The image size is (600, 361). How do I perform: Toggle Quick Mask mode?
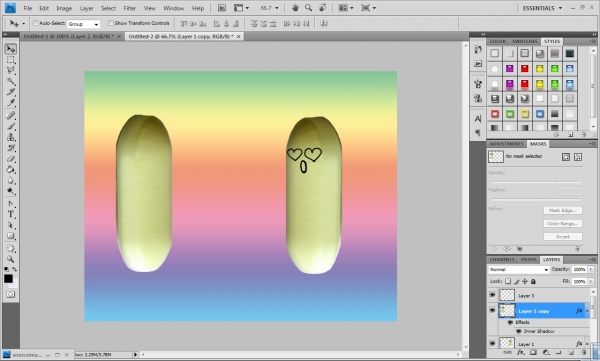click(11, 294)
